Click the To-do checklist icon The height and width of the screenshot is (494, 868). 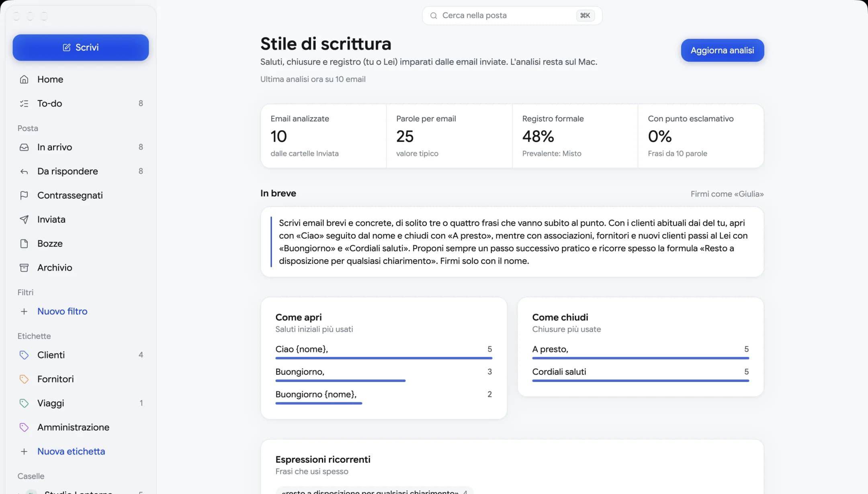(24, 104)
